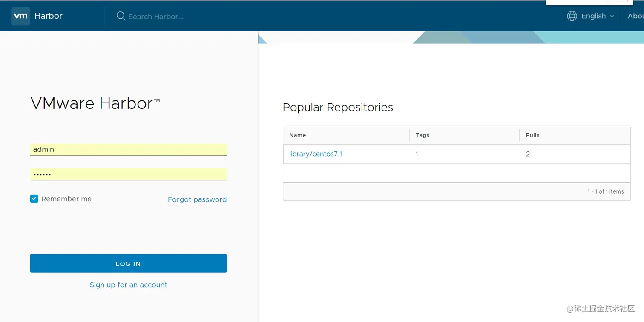Image resolution: width=644 pixels, height=322 pixels.
Task: Toggle the Remember me checkbox
Action: [x=34, y=199]
